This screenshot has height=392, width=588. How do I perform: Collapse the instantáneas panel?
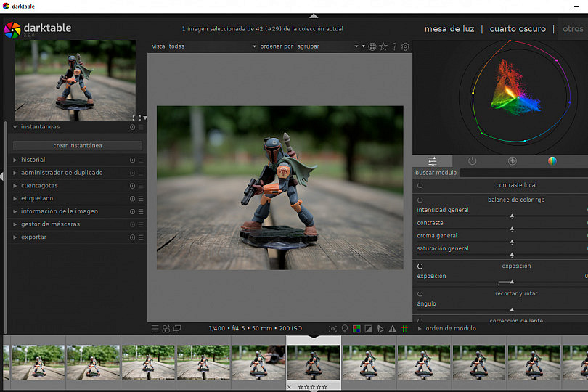(x=15, y=127)
